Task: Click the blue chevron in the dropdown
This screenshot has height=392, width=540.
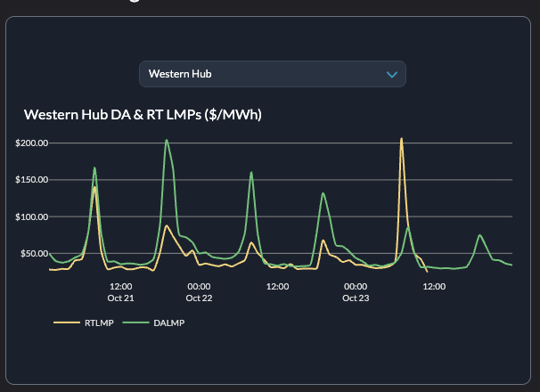Action: tap(392, 75)
